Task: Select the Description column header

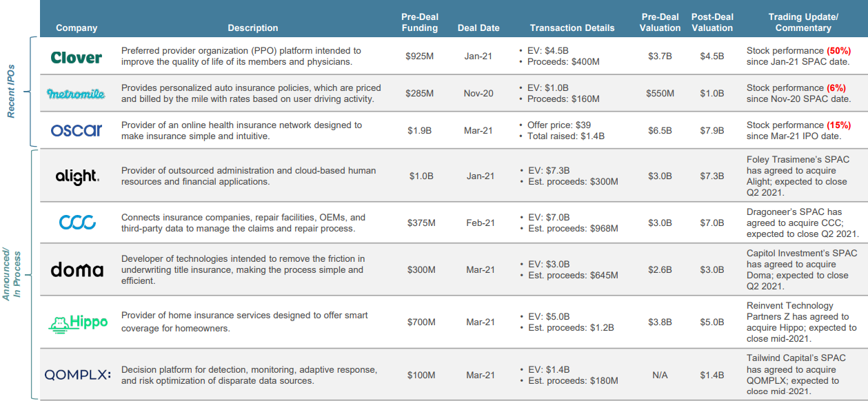Action: point(253,28)
